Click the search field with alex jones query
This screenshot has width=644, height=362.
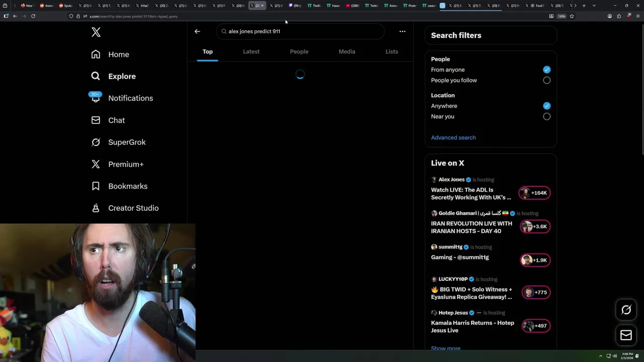click(x=301, y=31)
